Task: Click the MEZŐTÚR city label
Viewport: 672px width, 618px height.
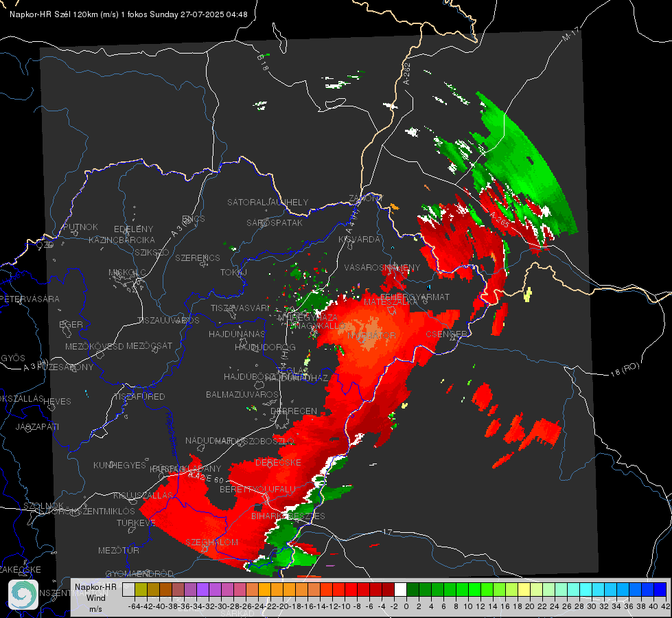Action: 118,550
